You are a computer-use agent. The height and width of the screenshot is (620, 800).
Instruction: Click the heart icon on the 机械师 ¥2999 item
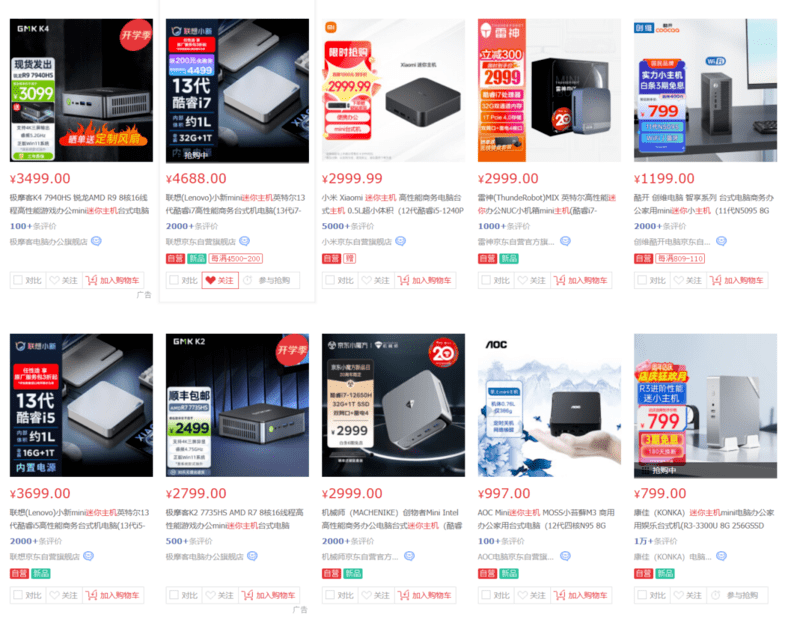366,595
